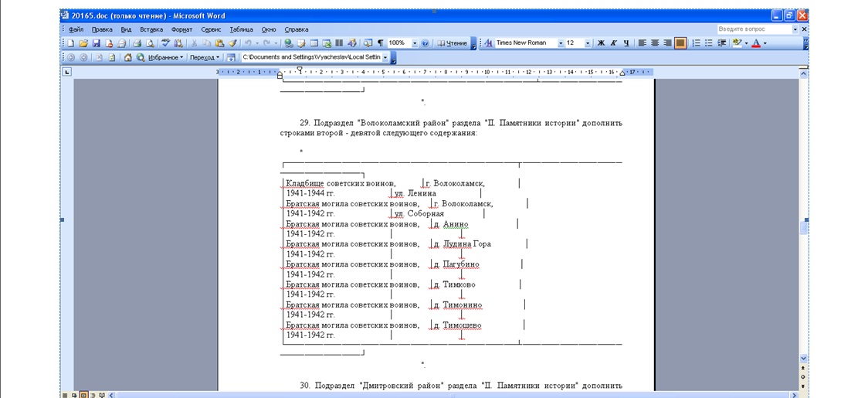Click the Format Painter brush icon
This screenshot has height=398, width=868.
pyautogui.click(x=232, y=43)
